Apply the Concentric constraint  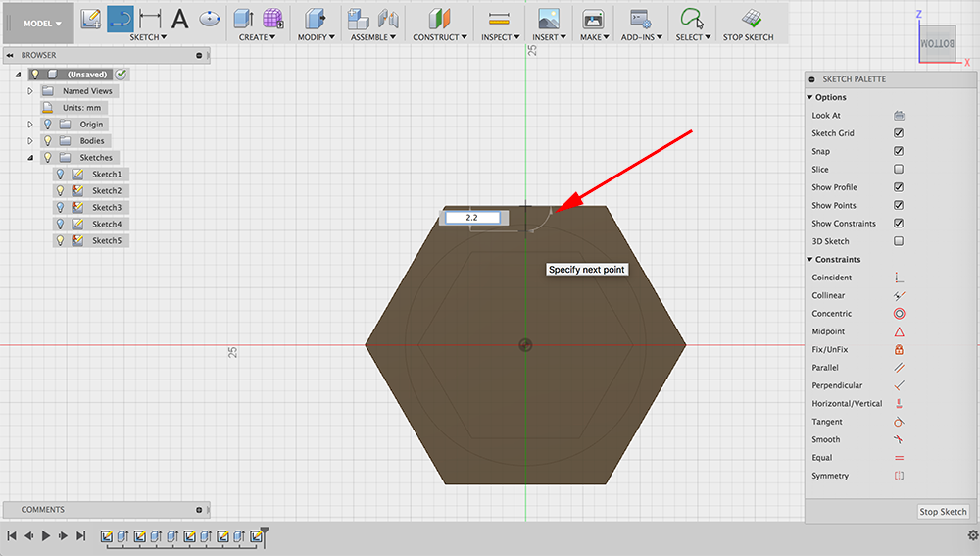[x=899, y=314]
